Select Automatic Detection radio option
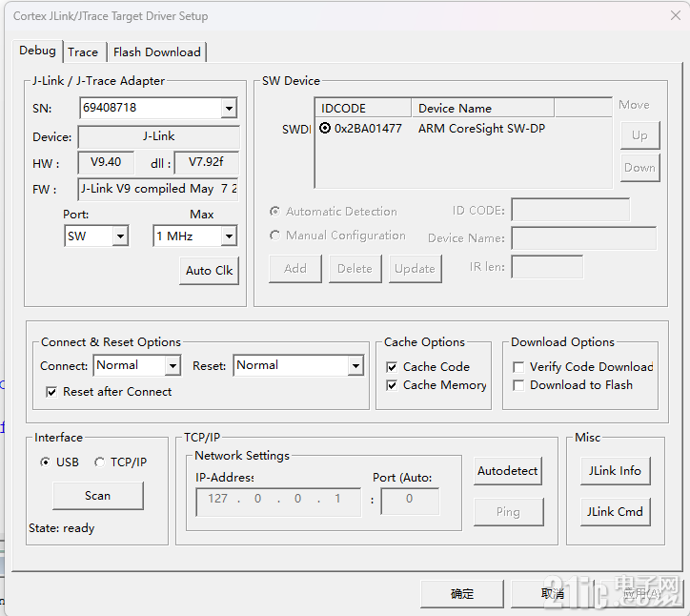This screenshot has height=616, width=690. [x=275, y=212]
